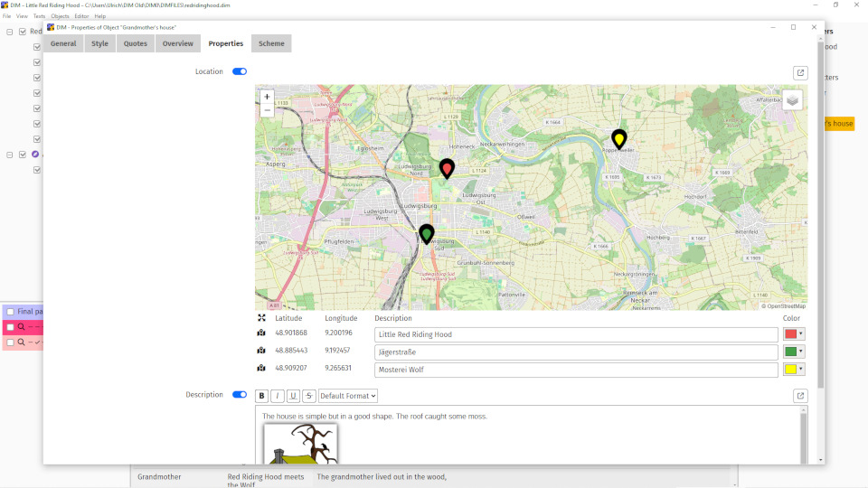Turn off the Description toggle switch

tap(240, 395)
